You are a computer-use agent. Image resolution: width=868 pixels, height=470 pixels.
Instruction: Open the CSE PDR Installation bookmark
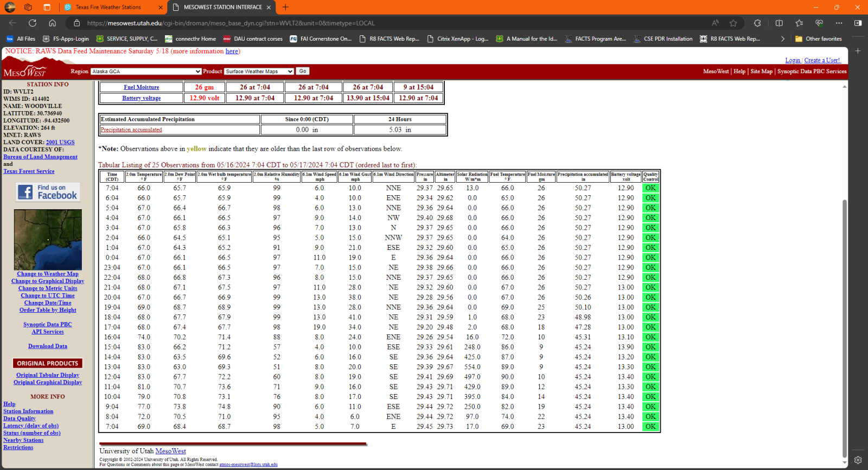pos(662,38)
